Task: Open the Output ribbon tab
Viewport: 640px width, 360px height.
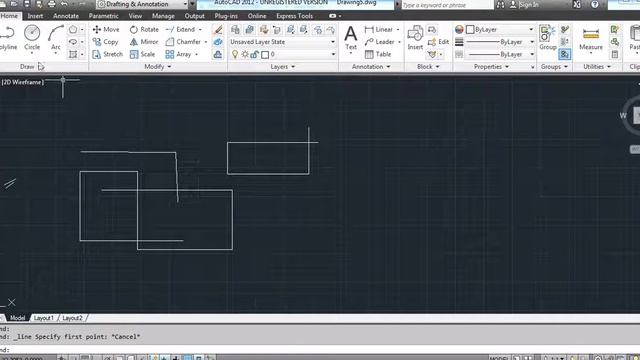Action: pyautogui.click(x=194, y=16)
